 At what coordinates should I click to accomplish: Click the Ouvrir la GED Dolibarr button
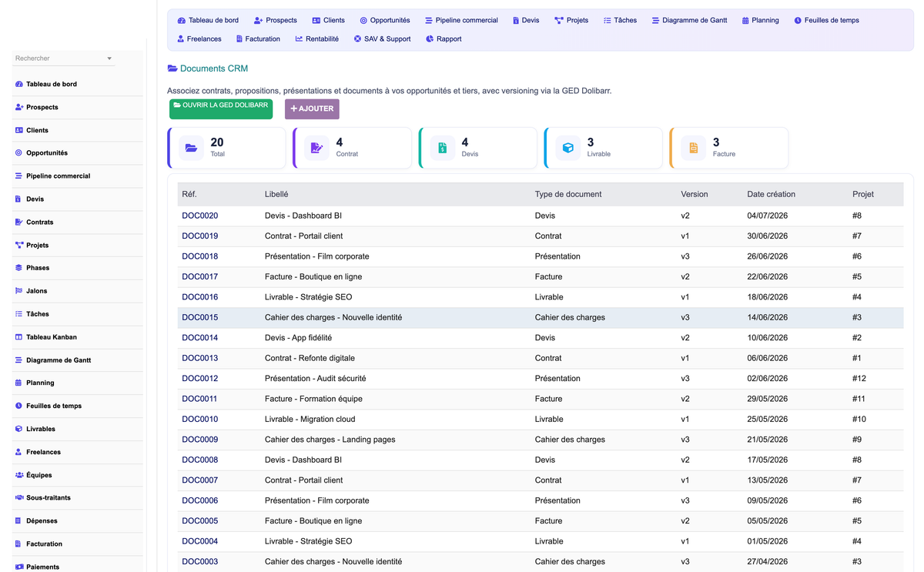221,108
